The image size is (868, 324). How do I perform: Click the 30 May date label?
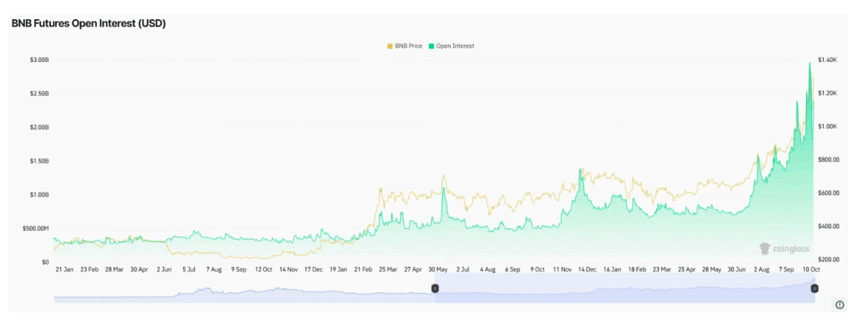tap(438, 270)
